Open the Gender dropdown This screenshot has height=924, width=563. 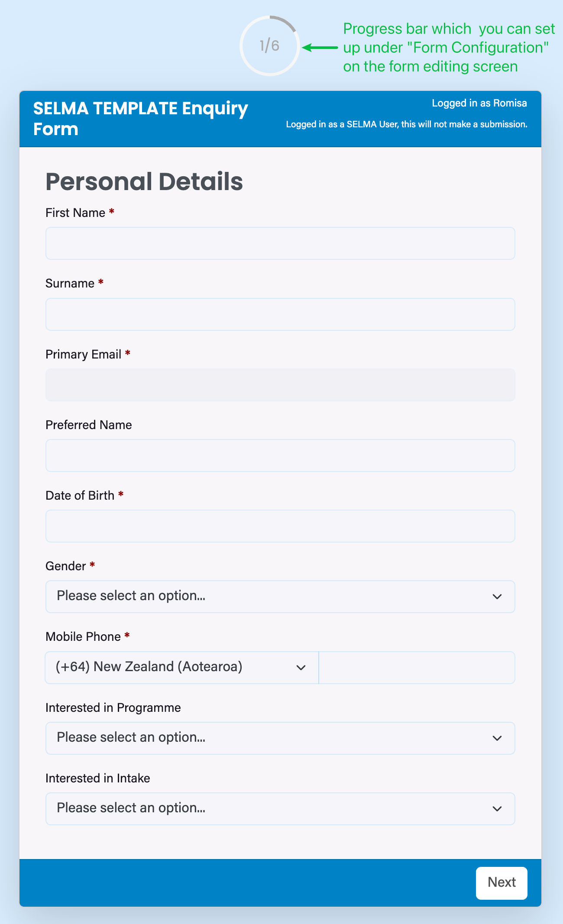coord(280,597)
